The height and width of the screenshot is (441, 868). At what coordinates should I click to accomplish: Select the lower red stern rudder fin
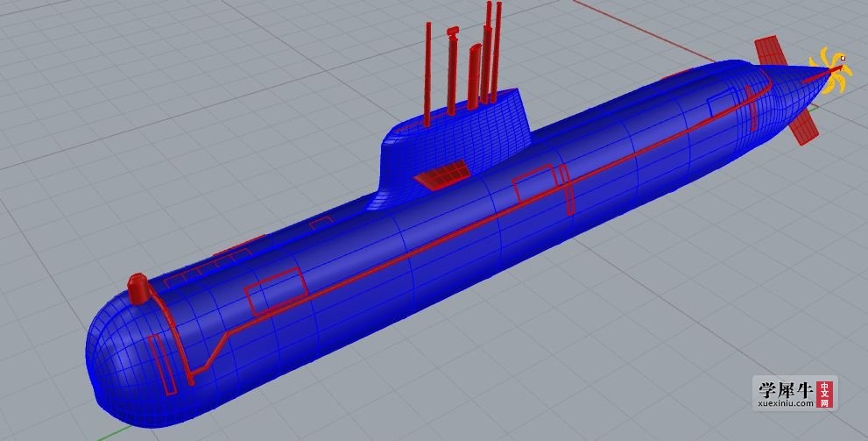coord(802,126)
